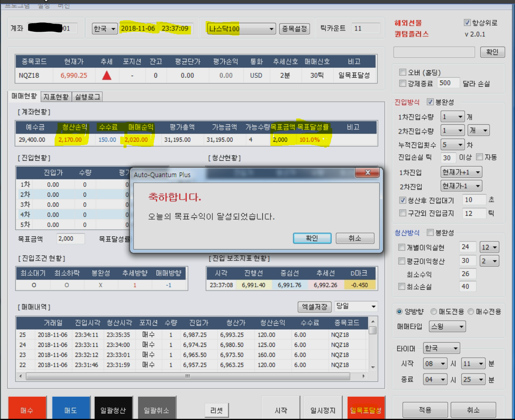The image size is (515, 420).
Task: Uncheck the 청산후 진입대기 option
Action: 403,200
